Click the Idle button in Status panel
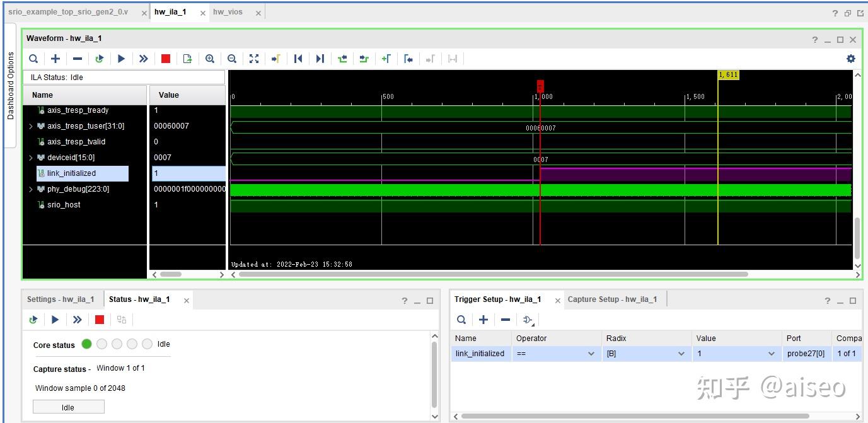868x423 pixels. click(68, 407)
